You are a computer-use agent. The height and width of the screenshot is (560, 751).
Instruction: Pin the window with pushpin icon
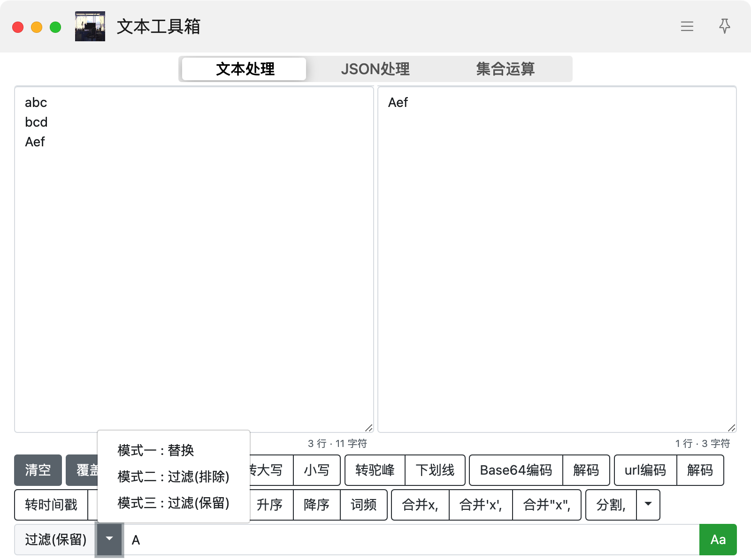(x=724, y=26)
